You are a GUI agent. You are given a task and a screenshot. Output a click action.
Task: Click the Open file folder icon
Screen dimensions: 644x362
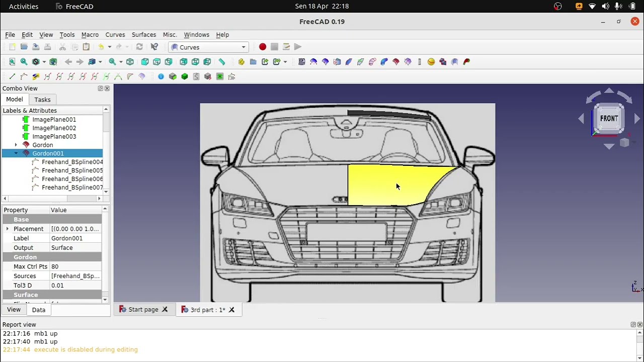coord(24,47)
